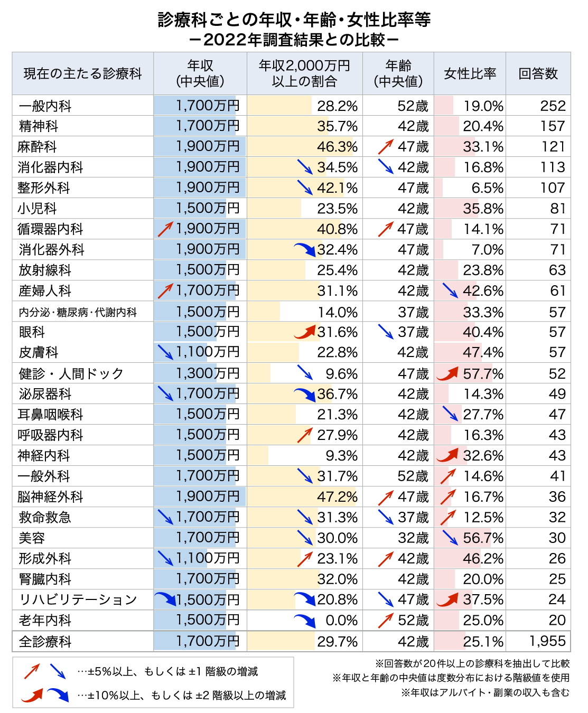Click the 年収(中央値) column header
588x713 pixels.
point(200,73)
